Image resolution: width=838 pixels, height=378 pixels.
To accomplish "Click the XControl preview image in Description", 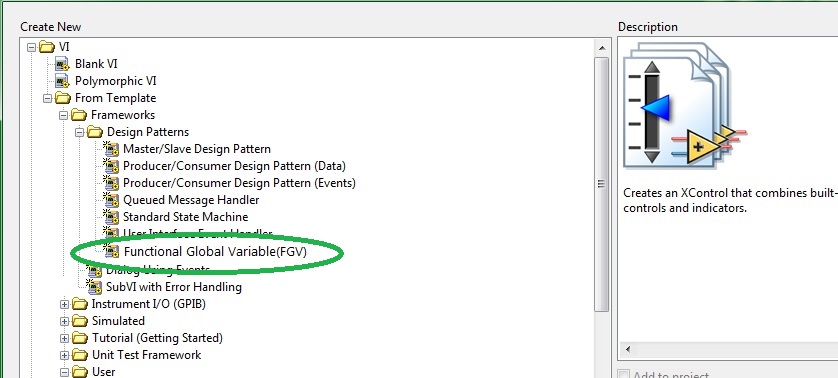I will click(x=684, y=107).
